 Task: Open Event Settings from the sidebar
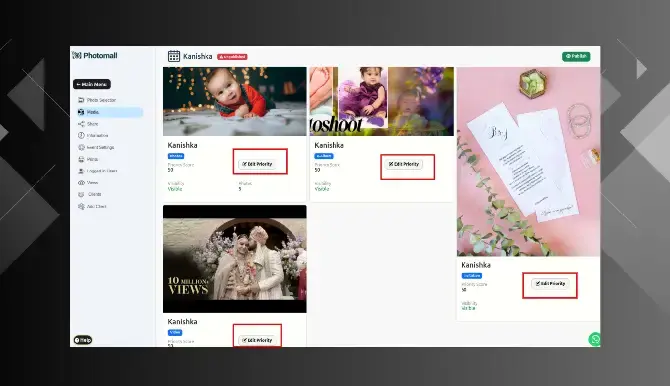(96, 147)
